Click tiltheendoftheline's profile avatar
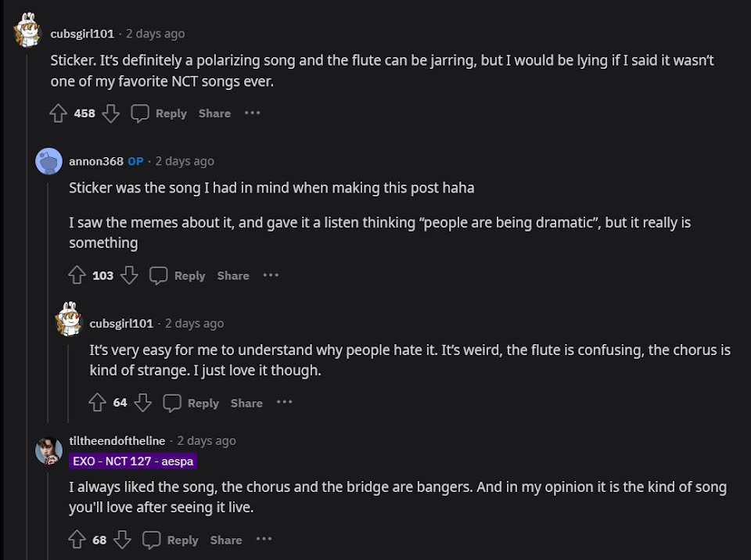The height and width of the screenshot is (560, 751). [x=49, y=450]
